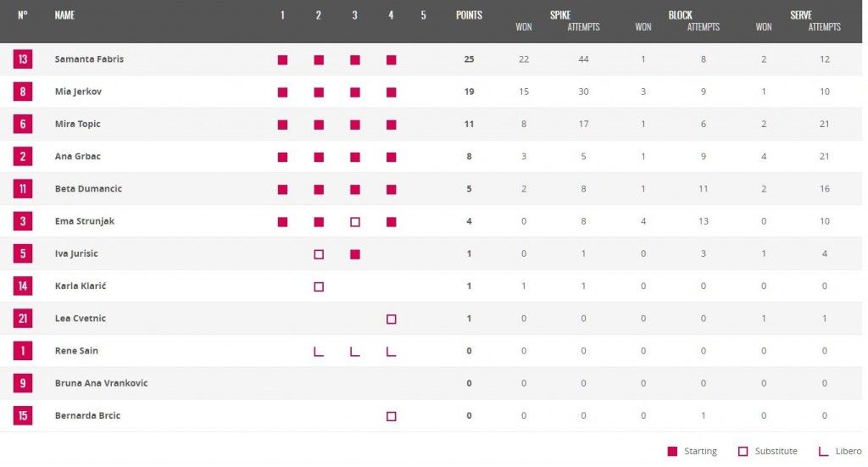Open Mira Topic player name

click(x=77, y=124)
